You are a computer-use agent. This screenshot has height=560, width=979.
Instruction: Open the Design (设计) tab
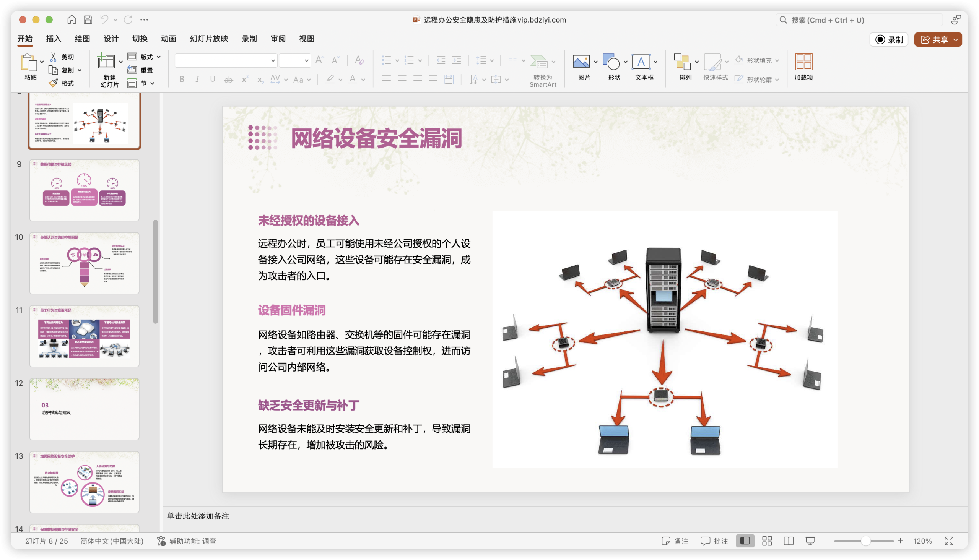coord(111,39)
